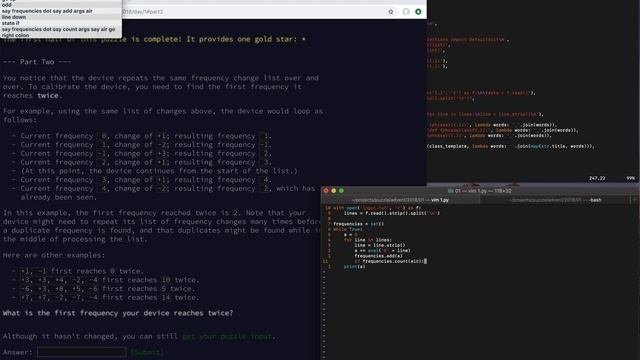Open the green browser extension icon
This screenshot has width=640, height=360.
418,12
